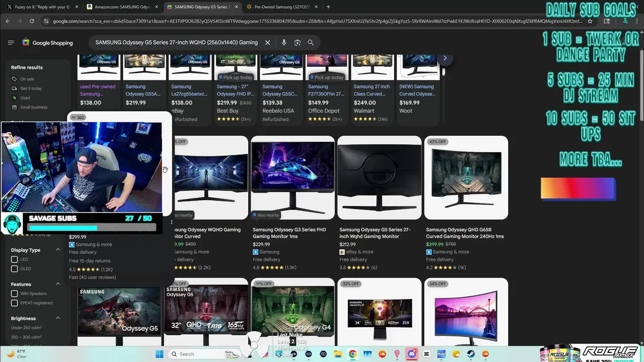Viewport: 644px width, 362px height.
Task: Bookmark this page with the star icon
Action: (x=590, y=21)
